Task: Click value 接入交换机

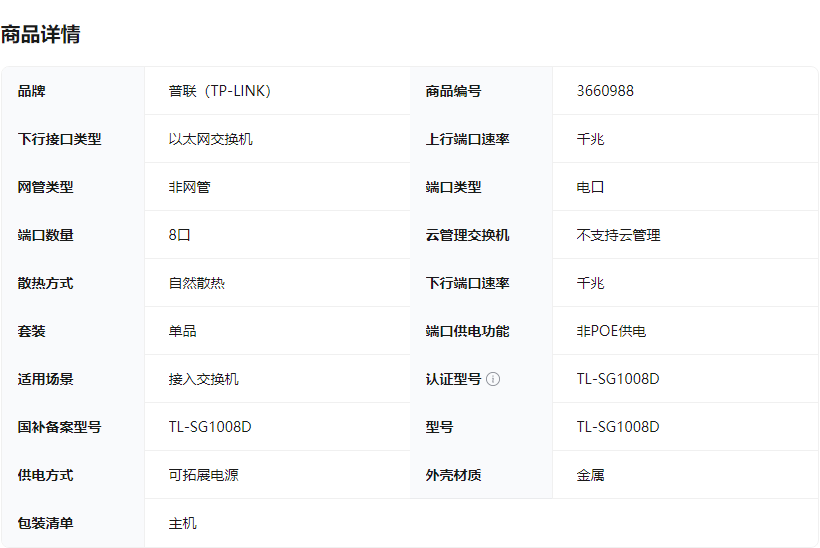Action: coord(203,379)
